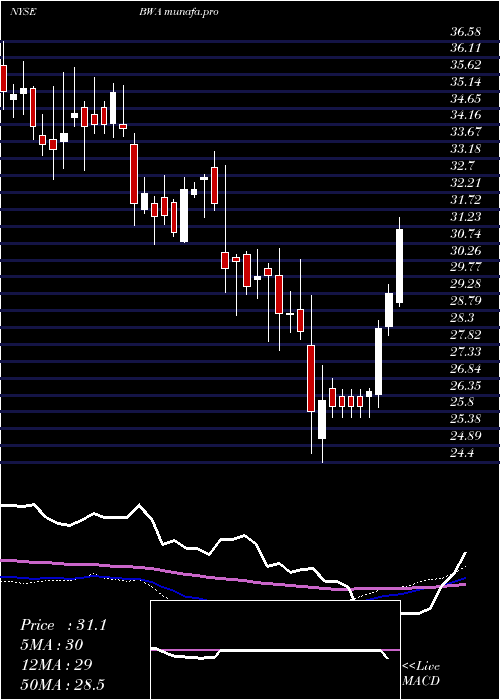
Task: Click the 29.28 price axis label
Action: pos(465,284)
